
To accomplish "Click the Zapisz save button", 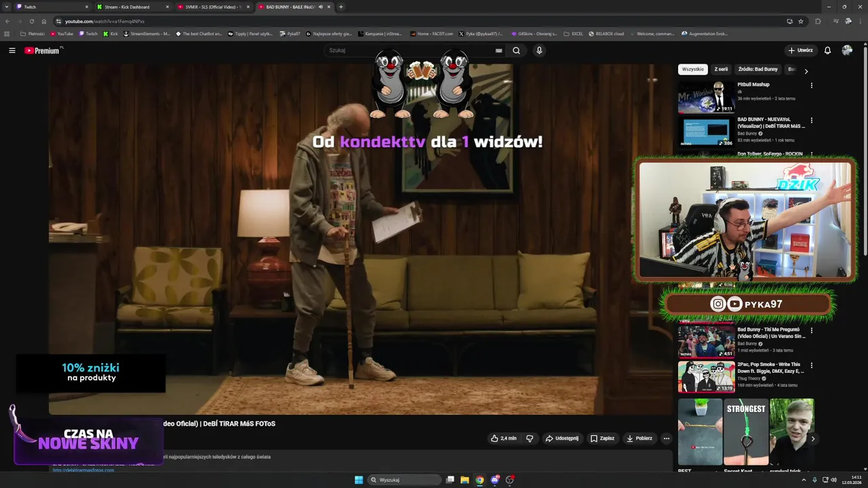I will pyautogui.click(x=602, y=439).
